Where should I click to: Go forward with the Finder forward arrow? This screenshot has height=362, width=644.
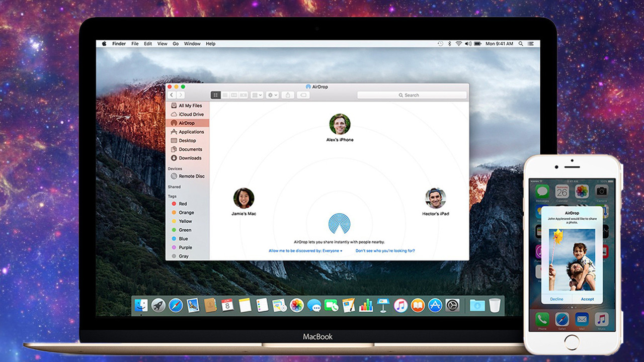pos(180,95)
